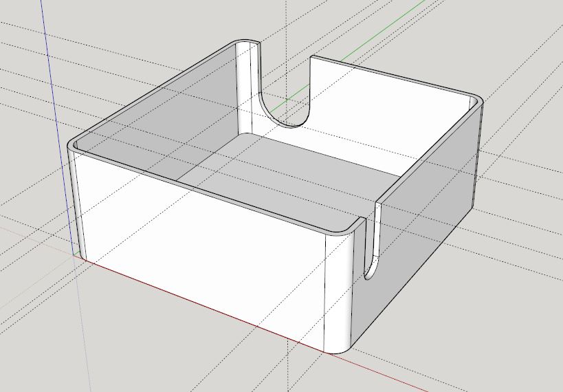This screenshot has height=392, width=563.
Task: Click the top rim of the front wall
Action: coord(206,189)
